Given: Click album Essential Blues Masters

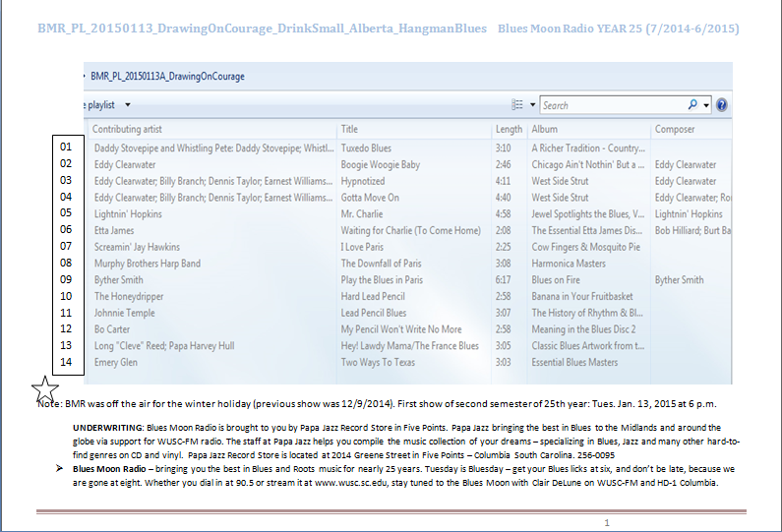Looking at the screenshot, I should [x=574, y=362].
